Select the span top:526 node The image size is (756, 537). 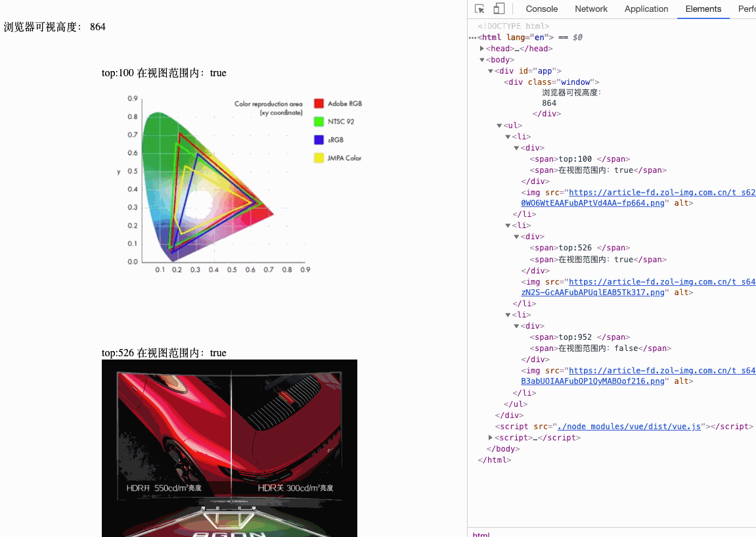point(579,248)
